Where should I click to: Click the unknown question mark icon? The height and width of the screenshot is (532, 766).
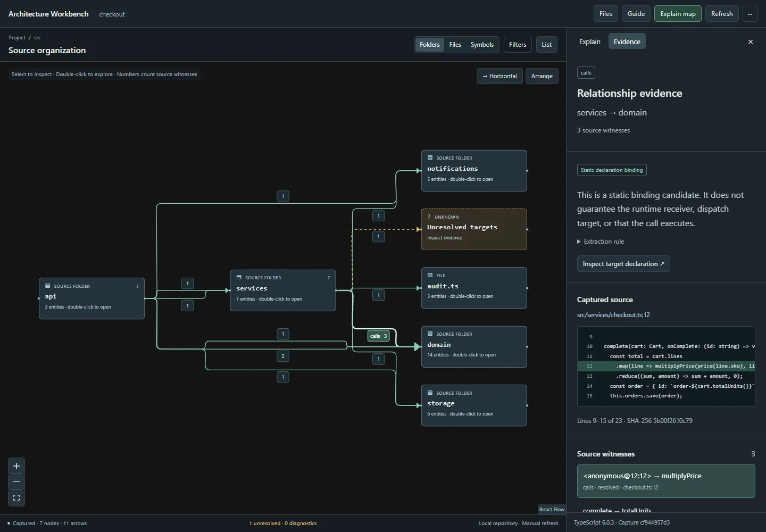pos(429,217)
